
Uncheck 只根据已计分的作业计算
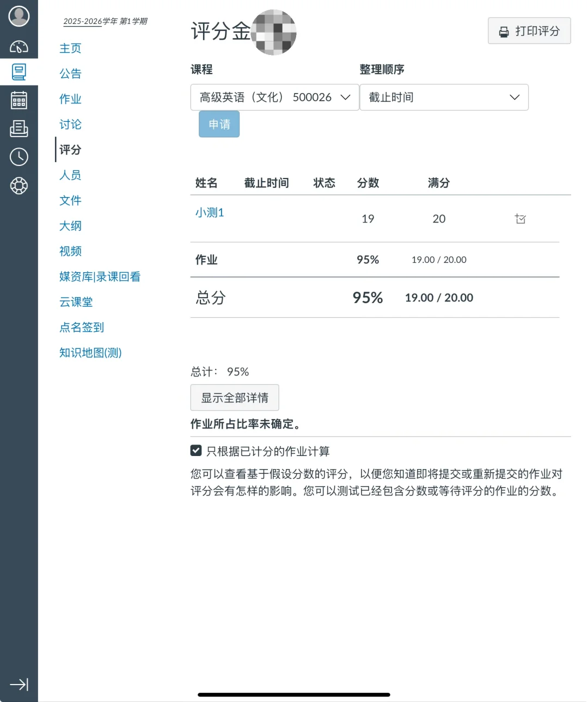coord(195,450)
